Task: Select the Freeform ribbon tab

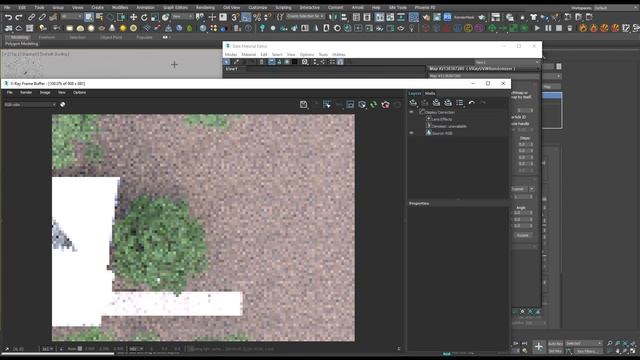Action: coord(47,37)
